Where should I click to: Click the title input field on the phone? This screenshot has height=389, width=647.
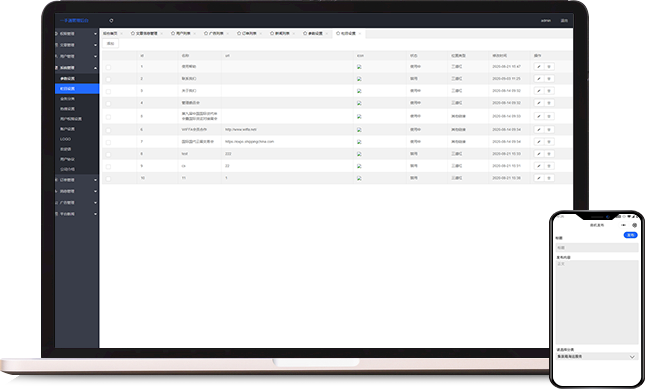click(x=597, y=248)
